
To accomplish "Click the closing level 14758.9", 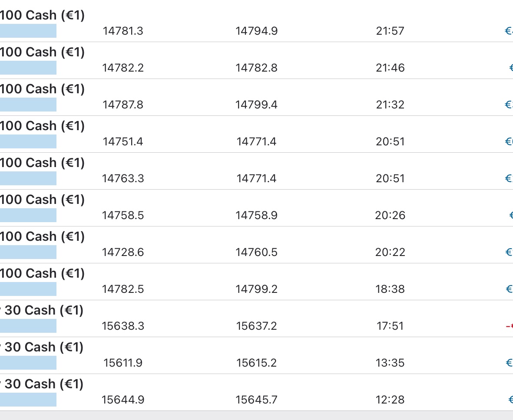I will [x=256, y=216].
